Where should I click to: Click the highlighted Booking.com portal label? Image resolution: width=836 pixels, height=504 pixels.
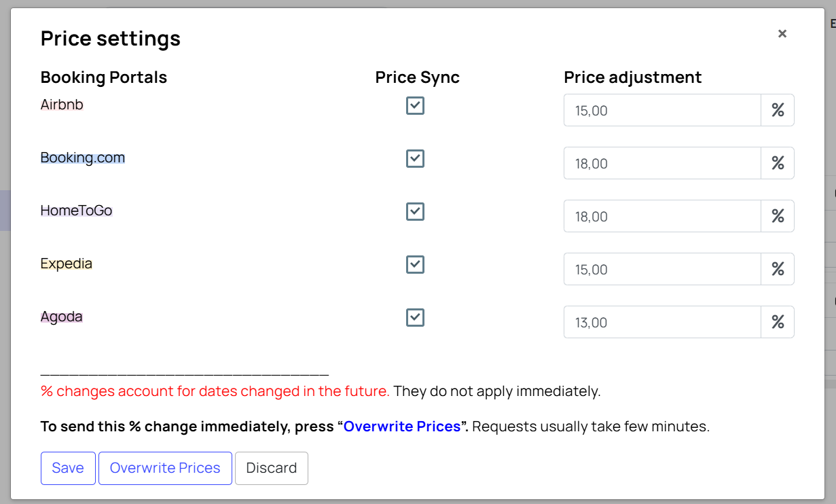[83, 158]
